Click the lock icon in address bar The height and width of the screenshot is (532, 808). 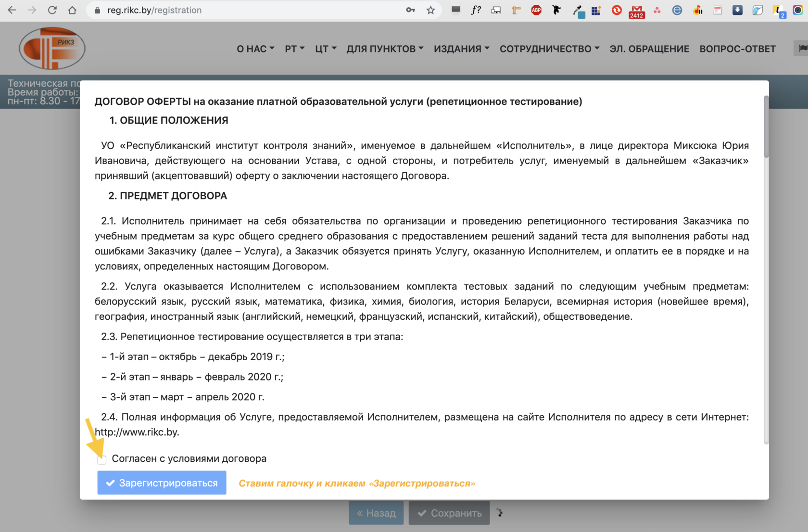click(98, 10)
